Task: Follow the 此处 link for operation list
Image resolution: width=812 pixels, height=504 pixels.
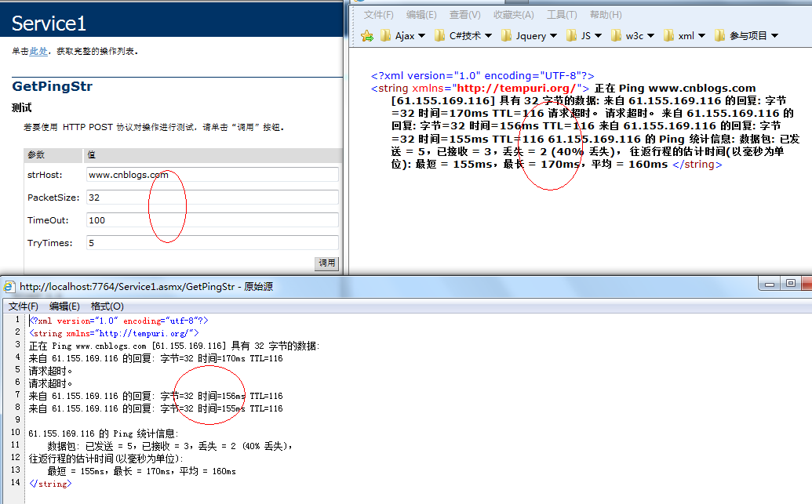Action: tap(38, 51)
